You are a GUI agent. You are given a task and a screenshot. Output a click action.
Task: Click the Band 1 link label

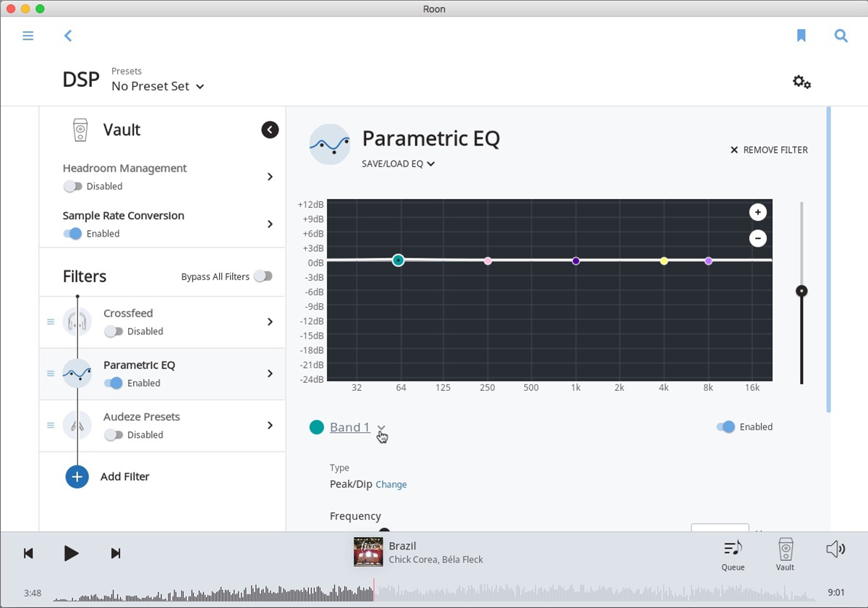[x=350, y=427]
